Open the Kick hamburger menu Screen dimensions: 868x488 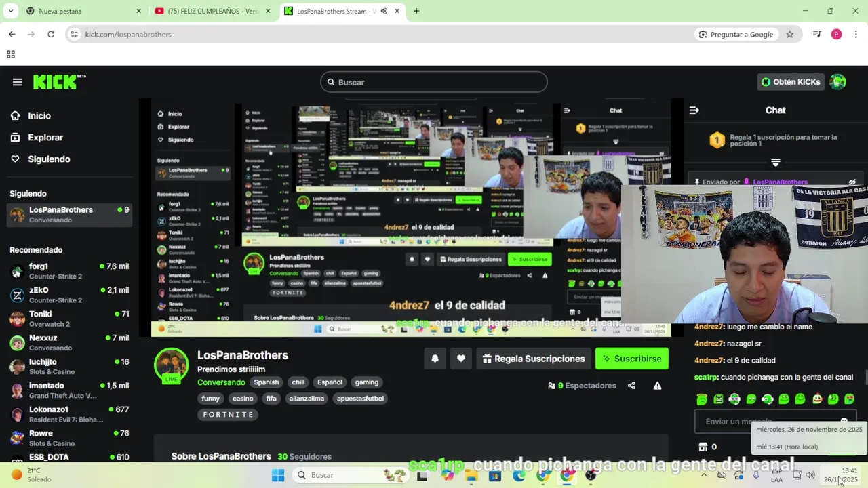pos(17,82)
